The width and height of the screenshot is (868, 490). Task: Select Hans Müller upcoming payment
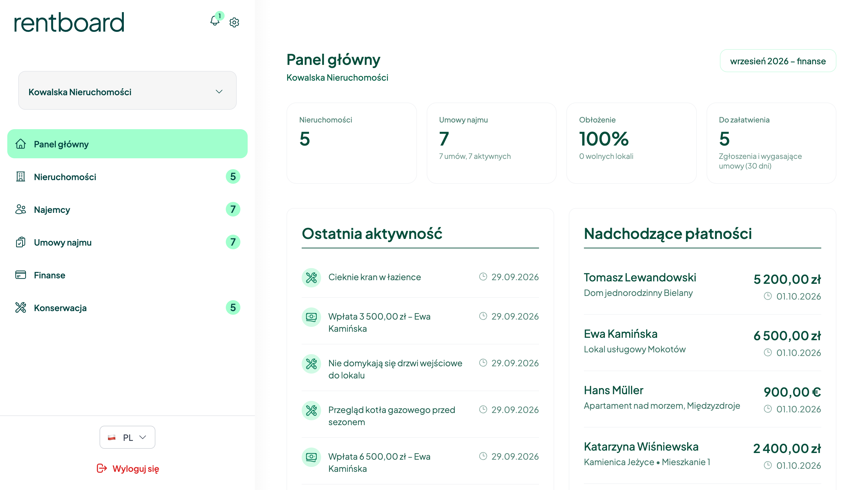click(702, 399)
